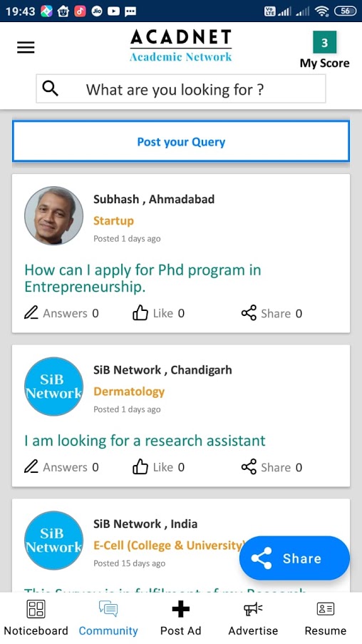
Task: Tap the blue floating Share button
Action: coord(294,558)
